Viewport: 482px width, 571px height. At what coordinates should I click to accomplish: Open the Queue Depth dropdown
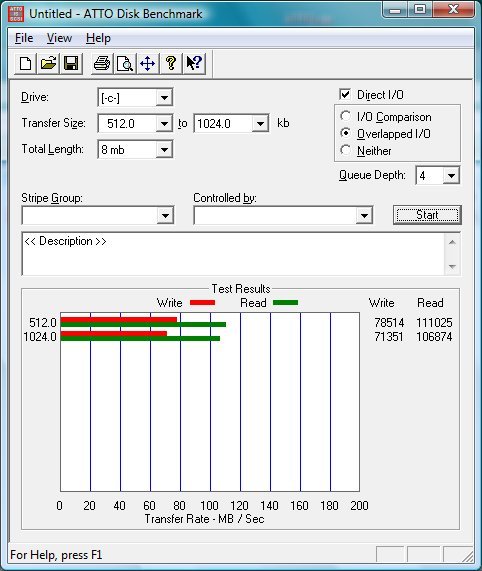451,176
